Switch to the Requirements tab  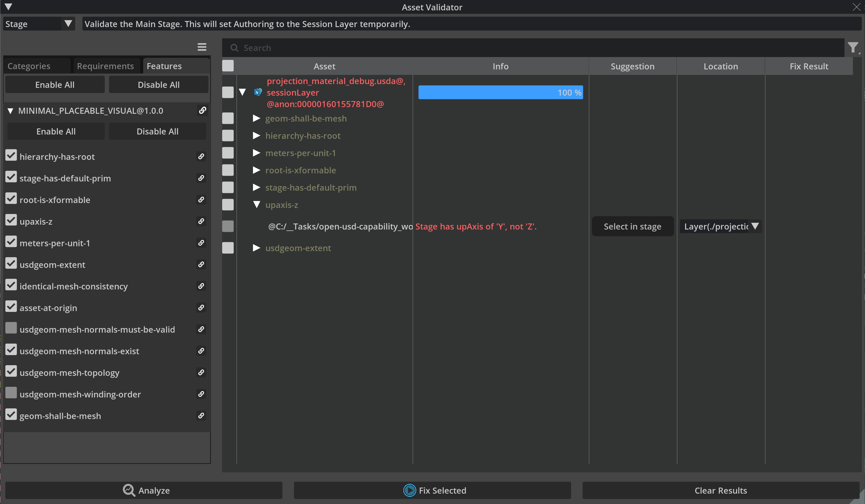click(x=105, y=66)
